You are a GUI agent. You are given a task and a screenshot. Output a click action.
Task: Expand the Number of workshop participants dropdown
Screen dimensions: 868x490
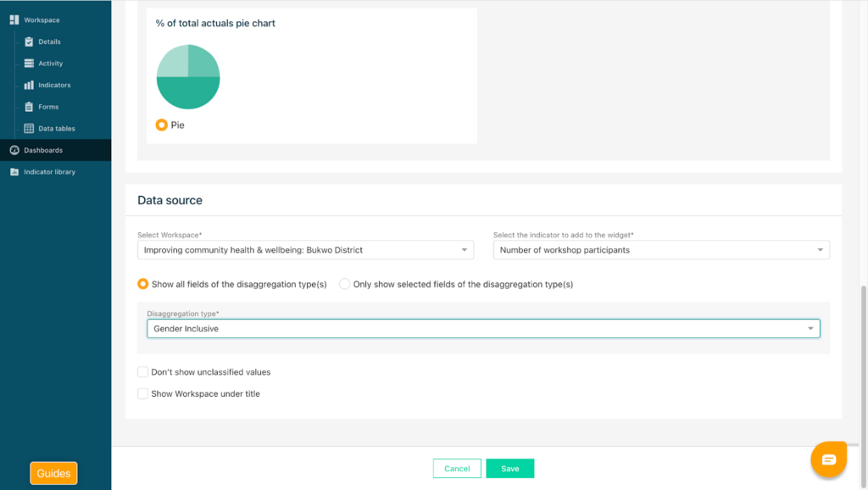click(660, 250)
